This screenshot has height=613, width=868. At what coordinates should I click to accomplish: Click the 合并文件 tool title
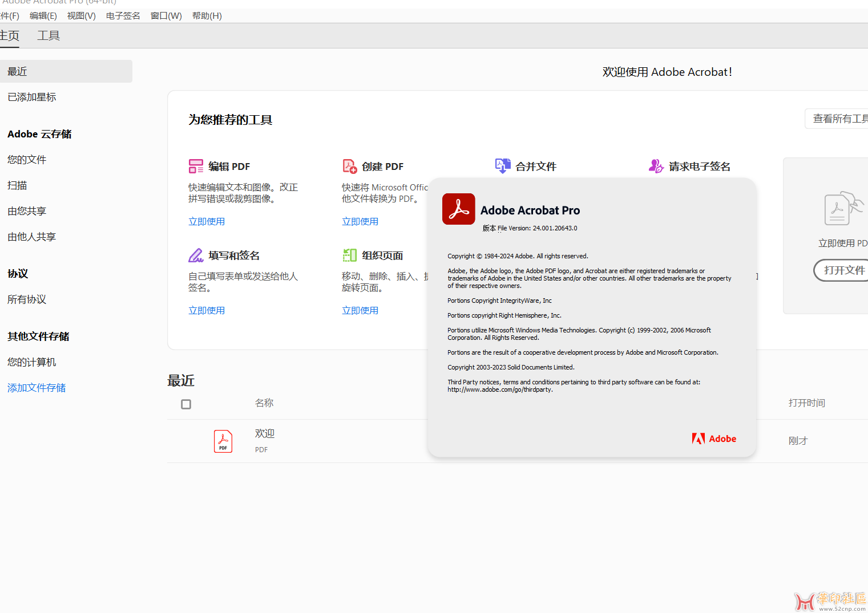[x=536, y=167]
